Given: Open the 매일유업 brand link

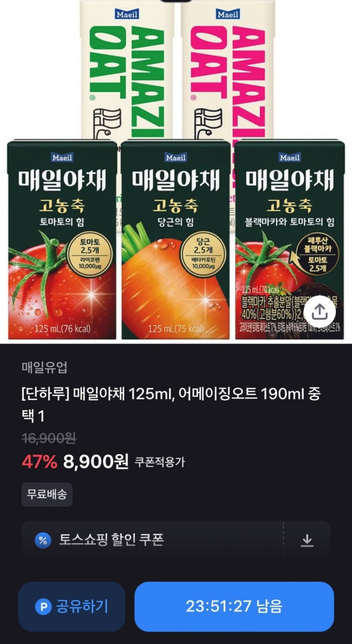Looking at the screenshot, I should [44, 368].
